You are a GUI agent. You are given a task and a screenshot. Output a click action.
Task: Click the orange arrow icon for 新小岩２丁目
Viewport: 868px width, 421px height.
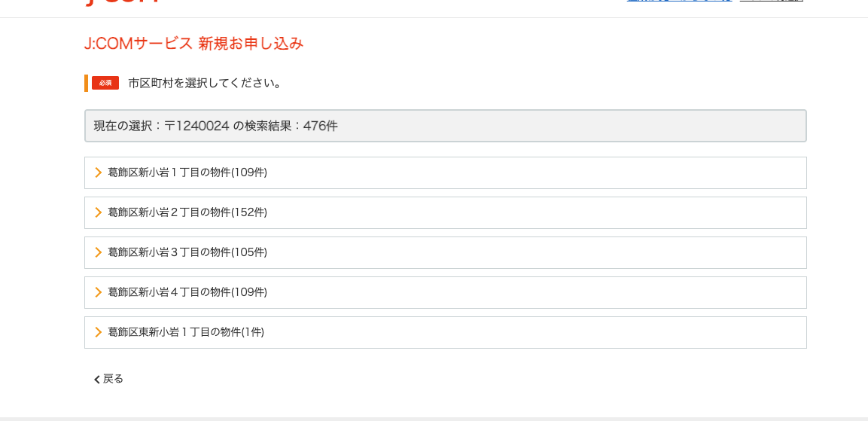98,212
